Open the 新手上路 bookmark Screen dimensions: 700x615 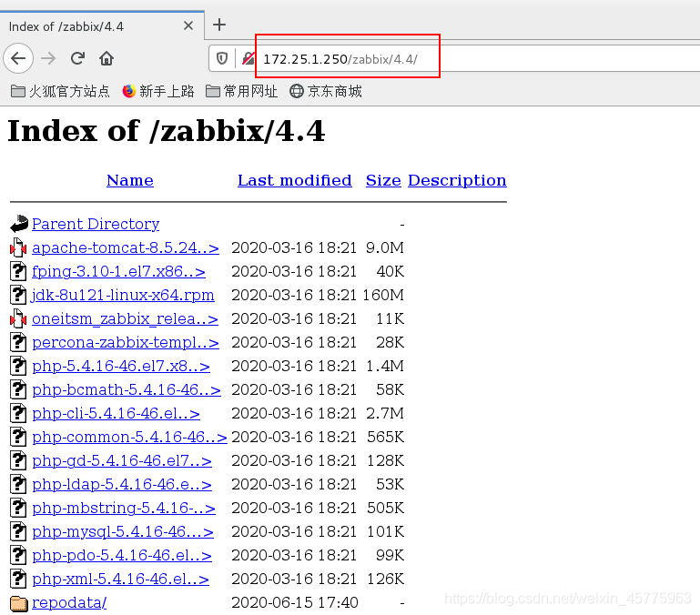point(158,92)
